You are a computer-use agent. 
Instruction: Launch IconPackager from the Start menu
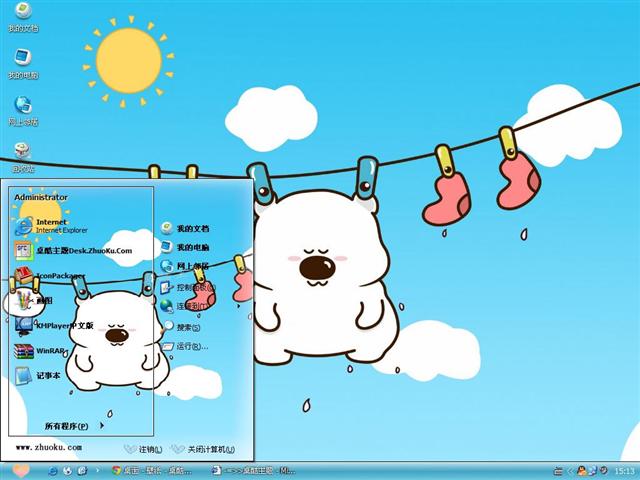point(50,276)
